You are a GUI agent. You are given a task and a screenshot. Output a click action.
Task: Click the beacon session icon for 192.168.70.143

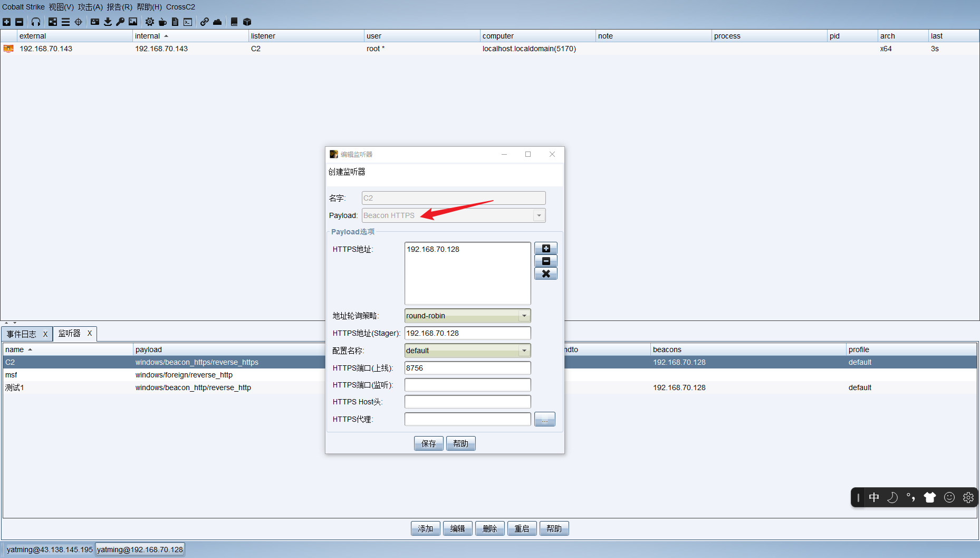8,49
